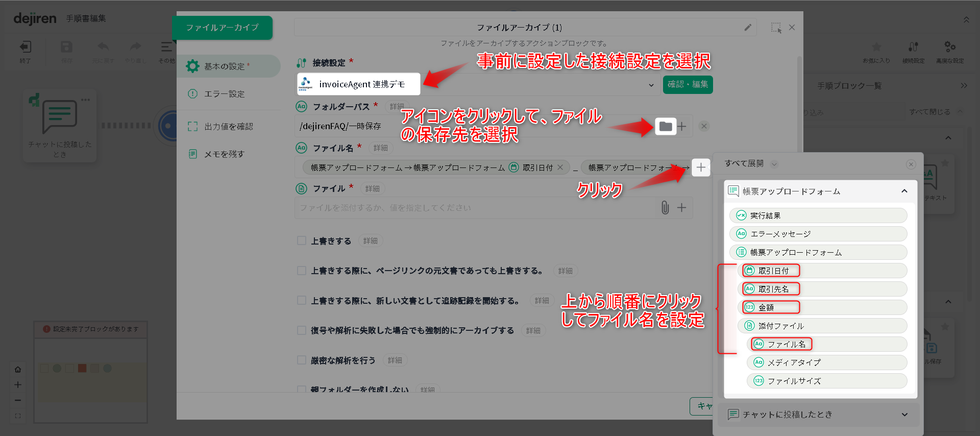Screen dimensions: 980x436
Task: Select ファイルサイズ variable
Action: point(827,381)
